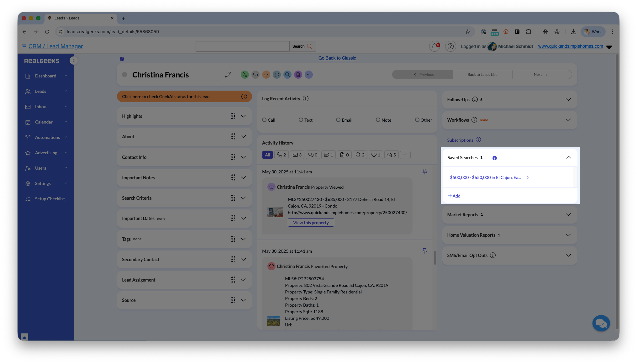Screen dimensions: 637x364
Task: Click the purple document note icon
Action: [298, 75]
